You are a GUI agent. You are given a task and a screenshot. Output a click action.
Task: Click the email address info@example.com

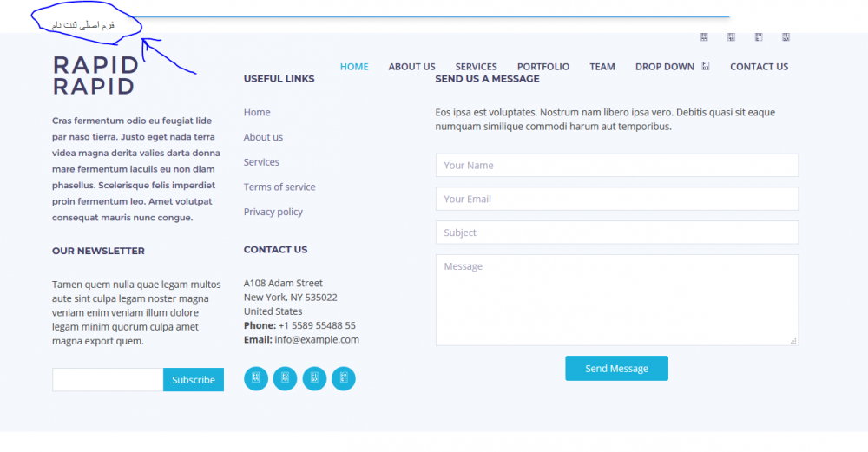click(317, 340)
